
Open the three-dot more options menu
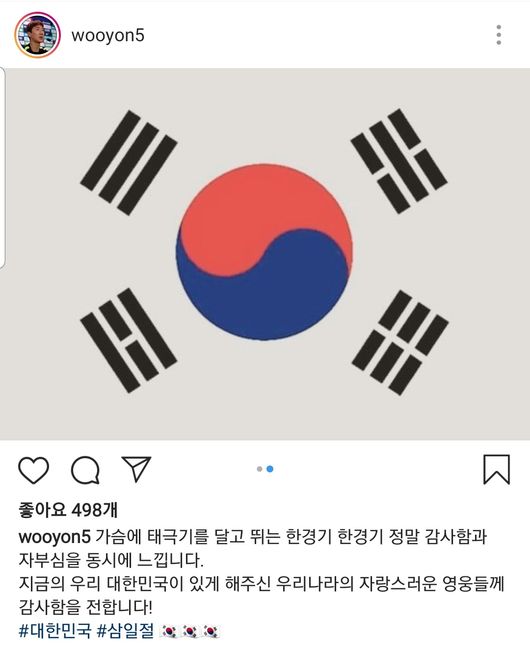click(499, 35)
